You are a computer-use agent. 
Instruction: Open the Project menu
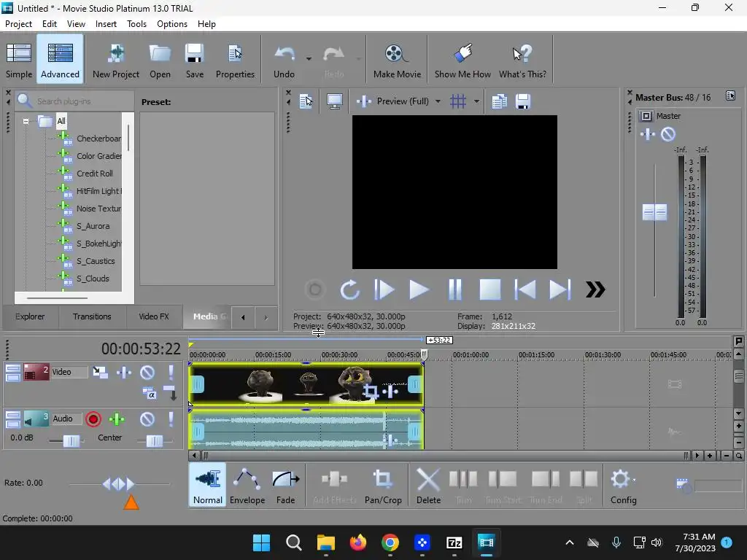pyautogui.click(x=18, y=24)
